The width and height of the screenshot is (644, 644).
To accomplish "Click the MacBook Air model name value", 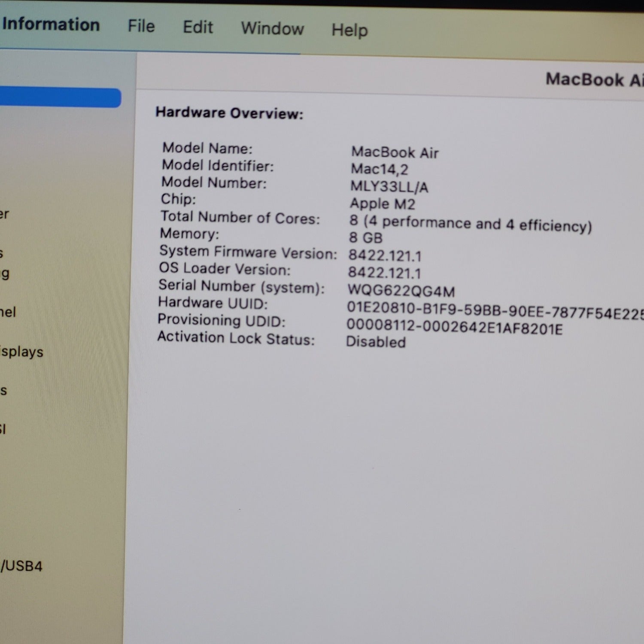I will (x=395, y=152).
